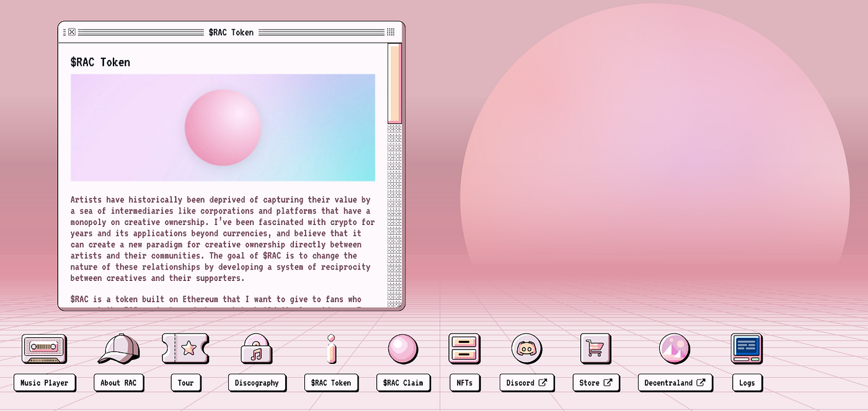Viewport: 868px width, 411px height.
Task: Open the Logs blue screen icon
Action: pyautogui.click(x=747, y=349)
